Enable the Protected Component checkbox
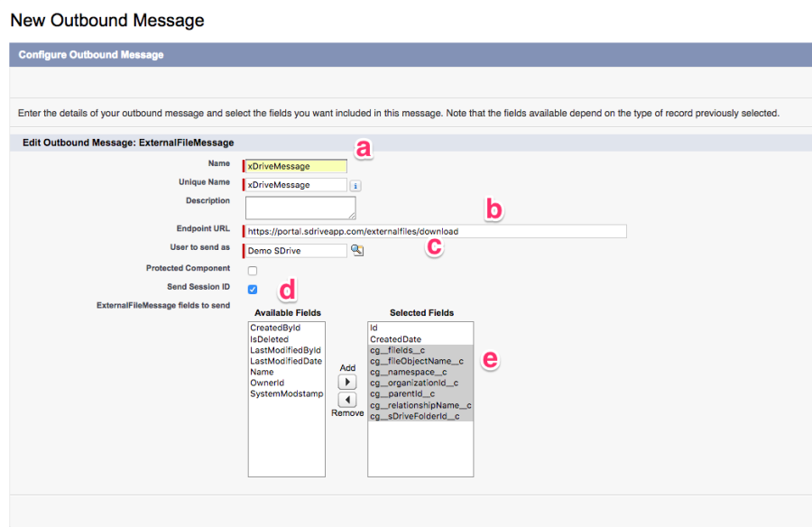The width and height of the screenshot is (812, 527). click(x=253, y=270)
